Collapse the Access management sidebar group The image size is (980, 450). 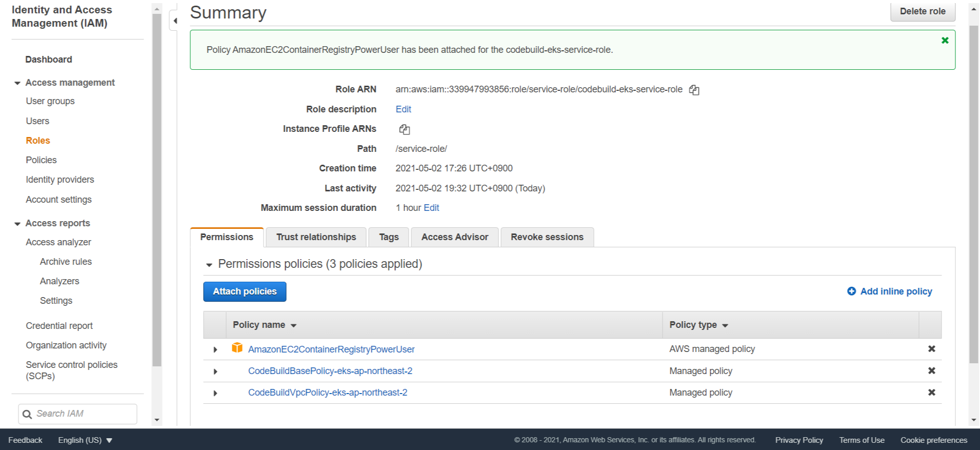tap(17, 83)
